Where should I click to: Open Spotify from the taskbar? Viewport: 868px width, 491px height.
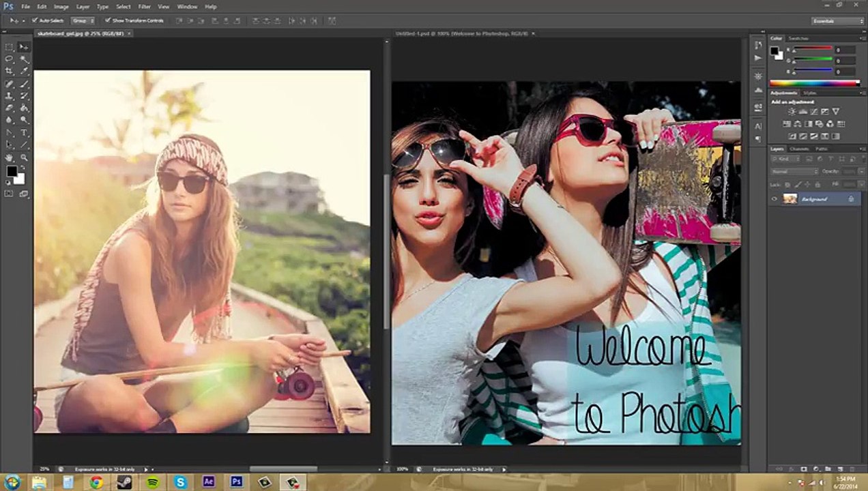(x=152, y=482)
